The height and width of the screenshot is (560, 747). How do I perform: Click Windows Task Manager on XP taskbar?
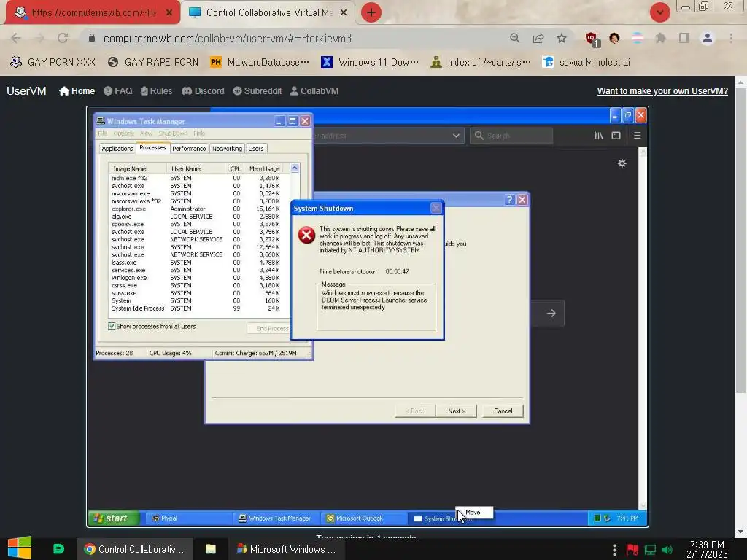[276, 518]
